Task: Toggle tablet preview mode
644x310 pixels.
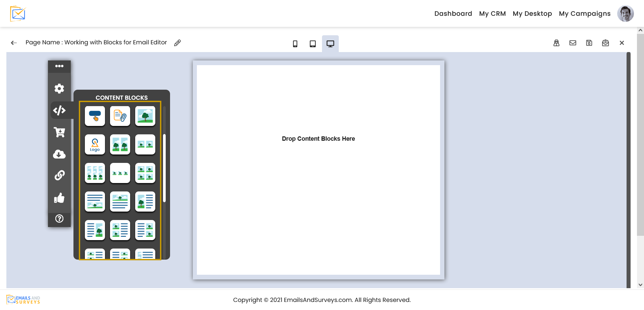Action: 313,43
